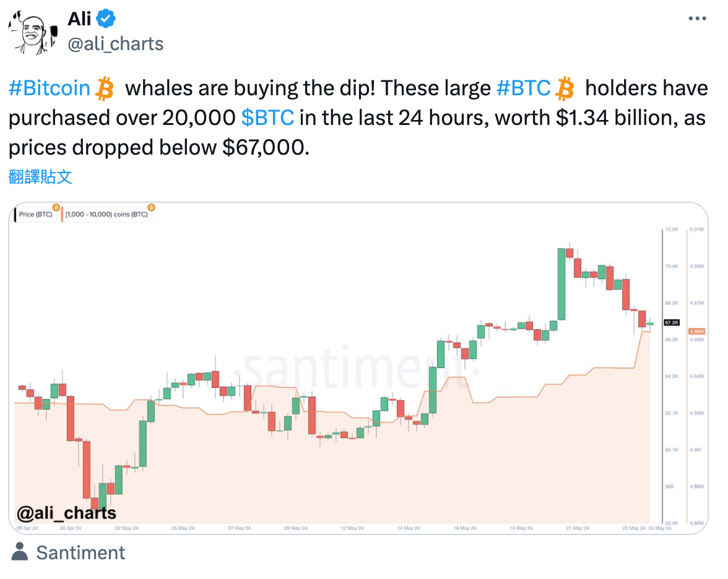Click the @ali_charts watermark on the chart

coord(67,513)
